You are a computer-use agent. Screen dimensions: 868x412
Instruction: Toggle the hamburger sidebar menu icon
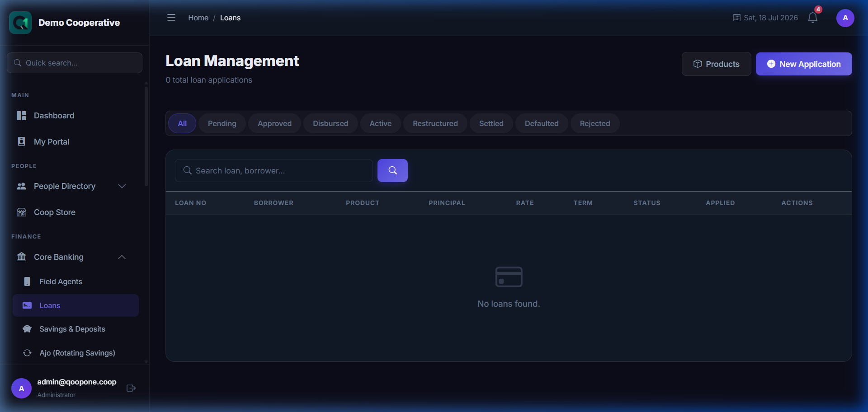coord(171,18)
